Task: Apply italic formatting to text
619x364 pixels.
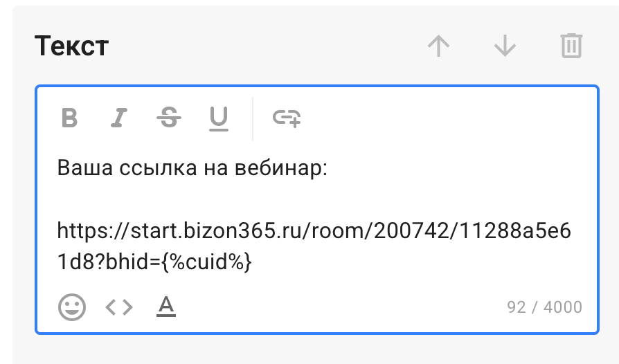Action: (x=120, y=118)
